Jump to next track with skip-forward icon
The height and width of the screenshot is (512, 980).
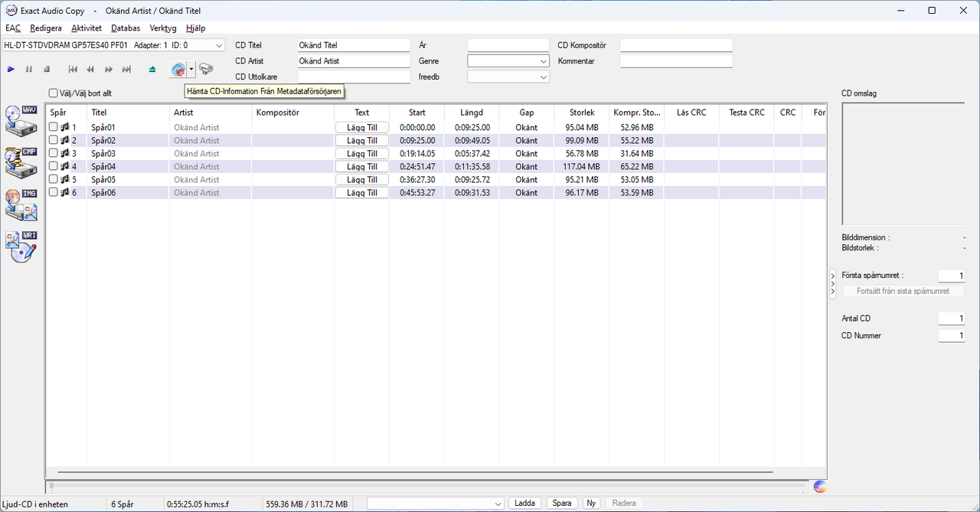pos(126,70)
